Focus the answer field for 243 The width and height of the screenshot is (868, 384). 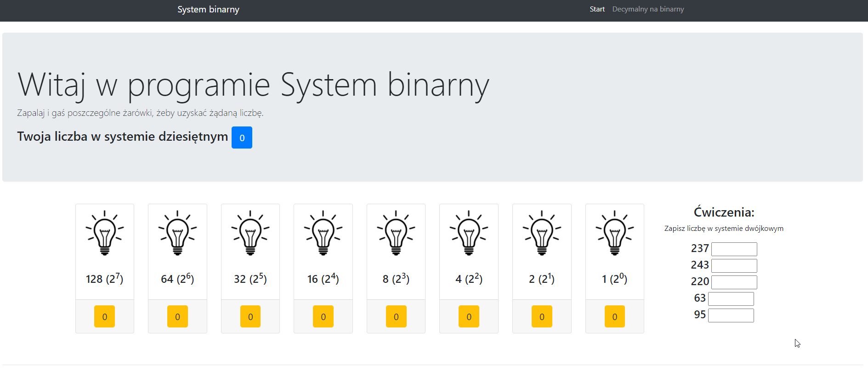[734, 266]
